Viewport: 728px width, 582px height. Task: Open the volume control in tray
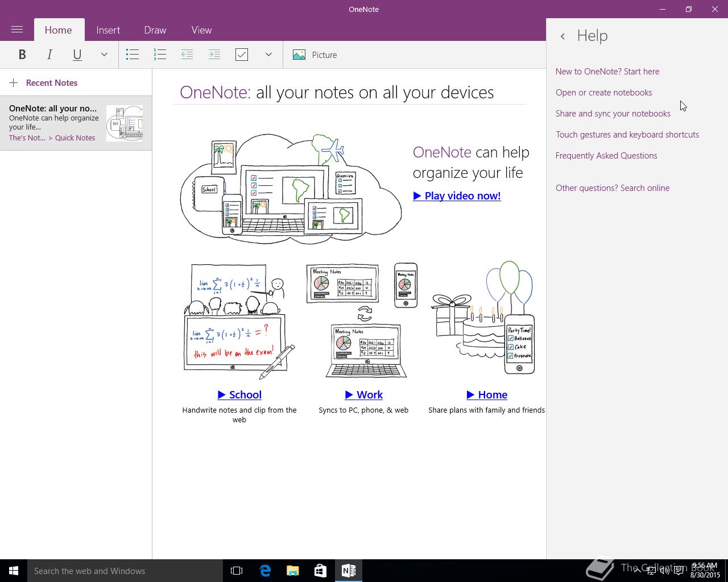coord(664,571)
